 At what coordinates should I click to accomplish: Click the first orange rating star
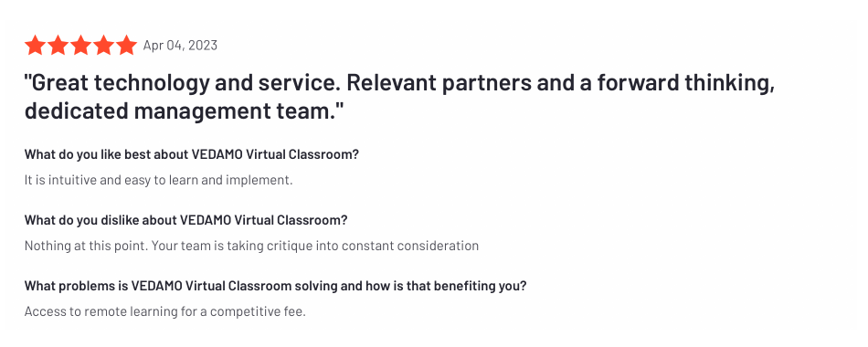tap(35, 46)
